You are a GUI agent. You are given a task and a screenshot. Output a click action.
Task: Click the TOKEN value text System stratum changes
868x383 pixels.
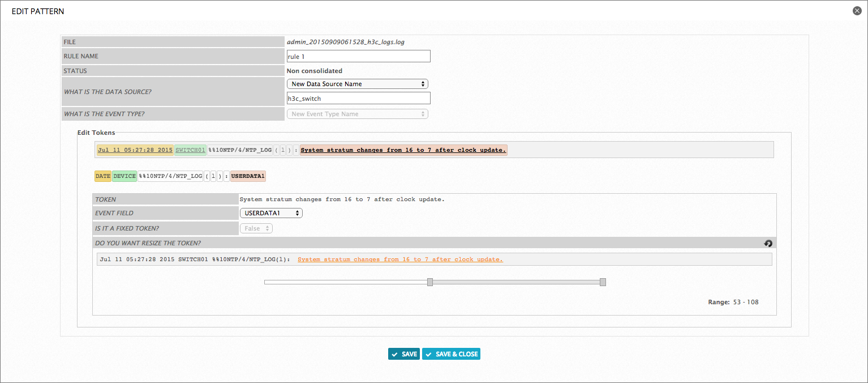[x=342, y=199]
